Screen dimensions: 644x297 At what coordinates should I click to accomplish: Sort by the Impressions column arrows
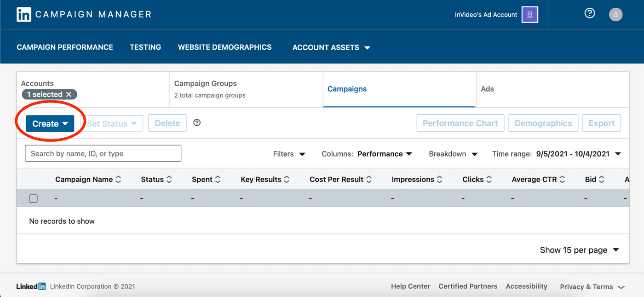point(439,179)
